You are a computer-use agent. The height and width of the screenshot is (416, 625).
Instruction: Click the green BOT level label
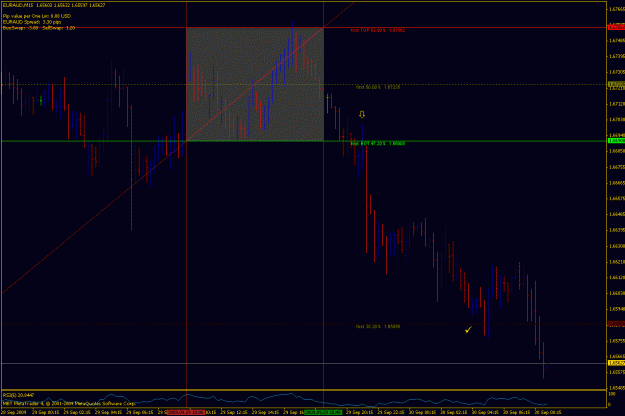coord(378,143)
